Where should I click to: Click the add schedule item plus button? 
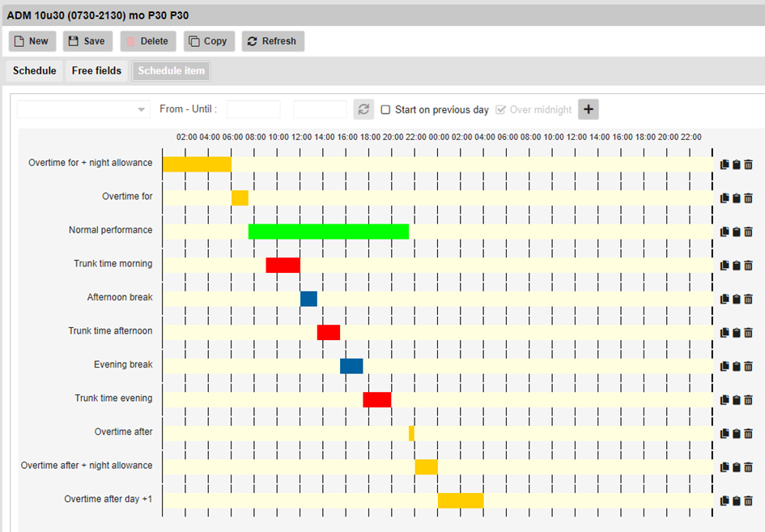pos(589,109)
